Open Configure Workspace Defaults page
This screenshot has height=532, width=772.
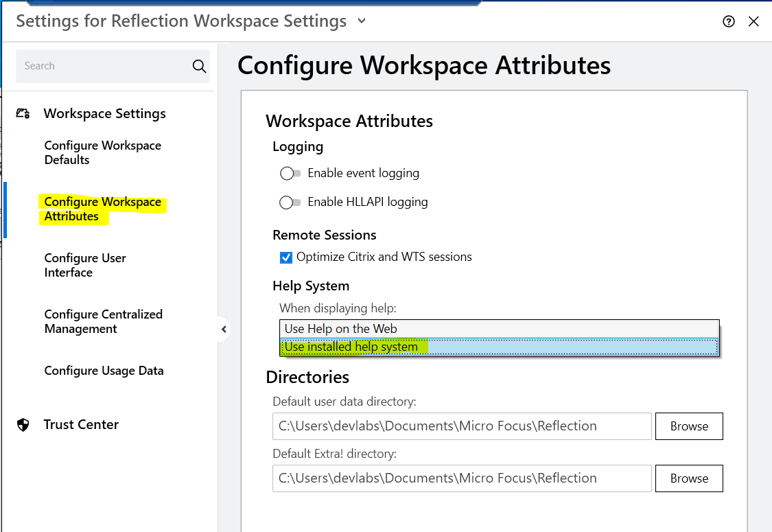tap(102, 152)
